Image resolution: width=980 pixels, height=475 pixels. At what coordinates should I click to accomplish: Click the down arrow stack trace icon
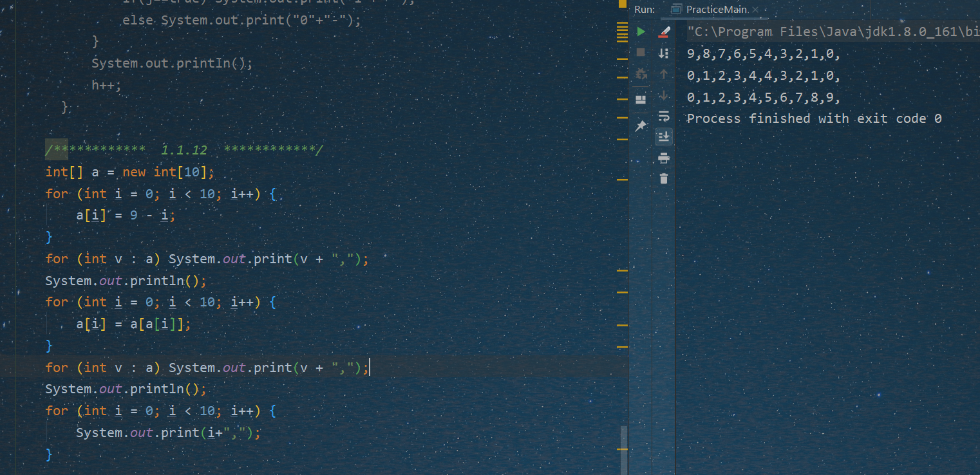664,96
